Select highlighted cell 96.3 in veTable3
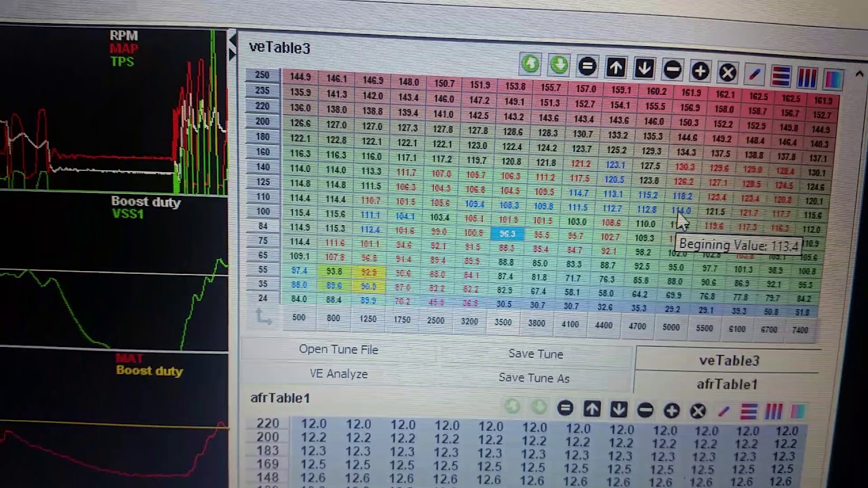 [x=508, y=234]
